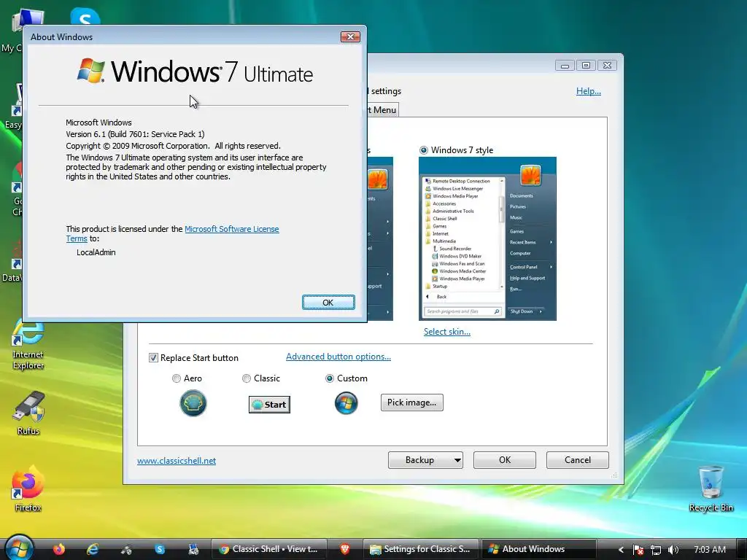The image size is (747, 560).
Task: Open Microsoft Software License Terms link
Action: pos(231,229)
